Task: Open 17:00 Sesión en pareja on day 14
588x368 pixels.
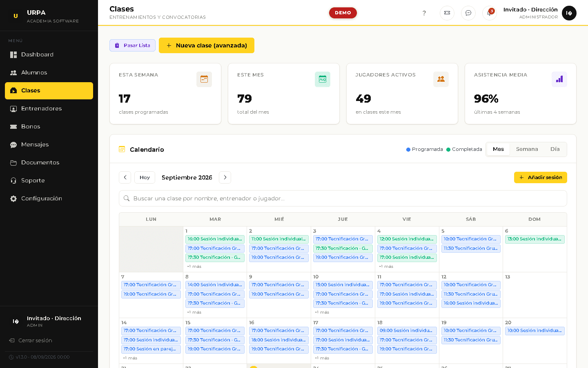Action: 151,349
